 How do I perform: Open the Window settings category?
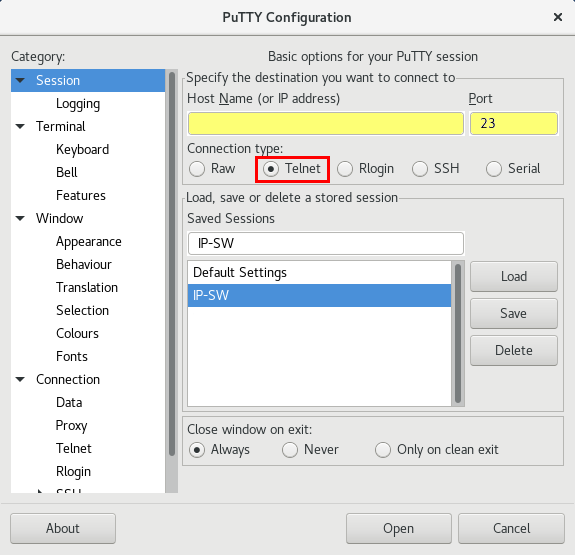[59, 219]
